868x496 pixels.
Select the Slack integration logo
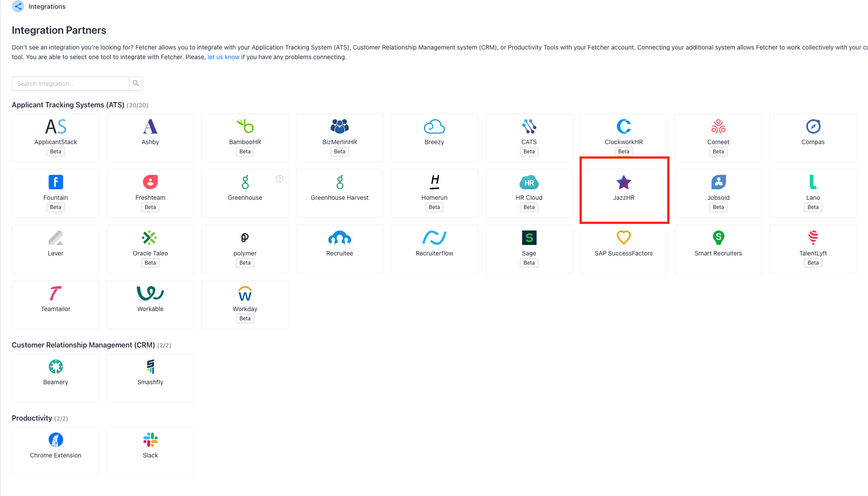tap(150, 439)
